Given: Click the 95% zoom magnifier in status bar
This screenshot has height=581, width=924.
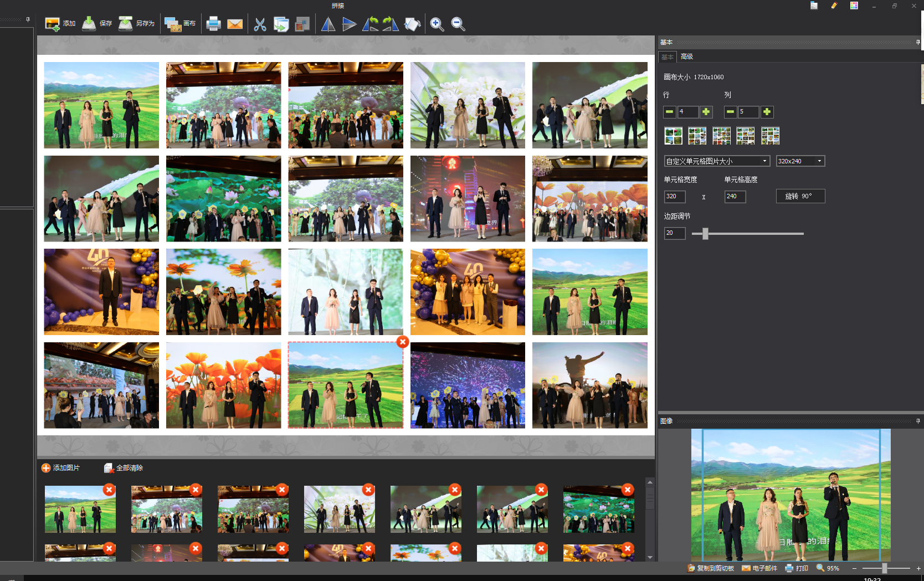Looking at the screenshot, I should pyautogui.click(x=820, y=568).
